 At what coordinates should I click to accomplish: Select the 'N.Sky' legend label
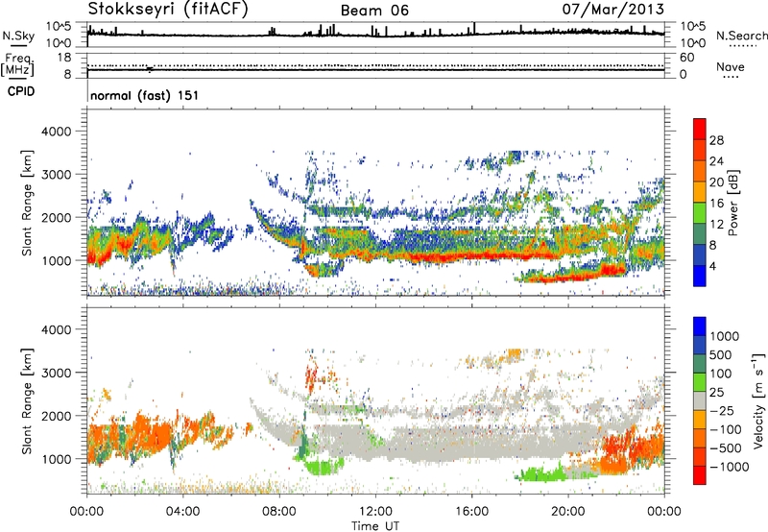[18, 36]
